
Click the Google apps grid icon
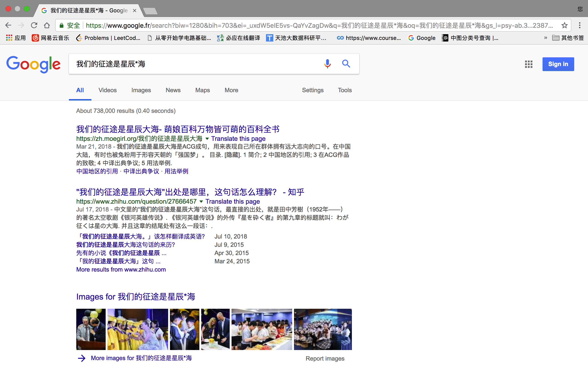[x=529, y=64]
